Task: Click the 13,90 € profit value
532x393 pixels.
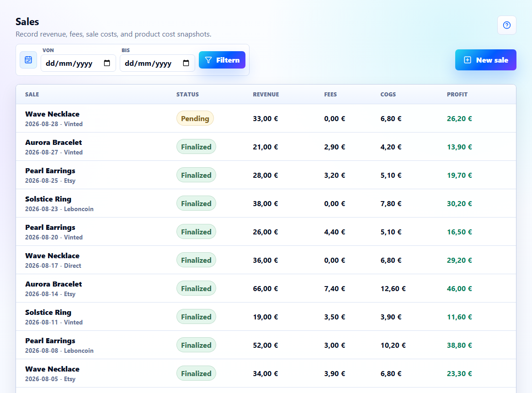Action: 459,147
